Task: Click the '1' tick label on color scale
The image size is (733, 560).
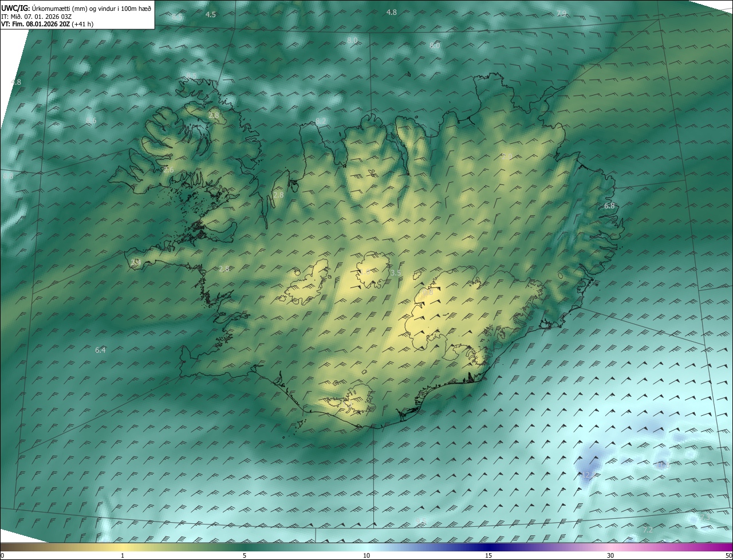Action: pos(123,556)
